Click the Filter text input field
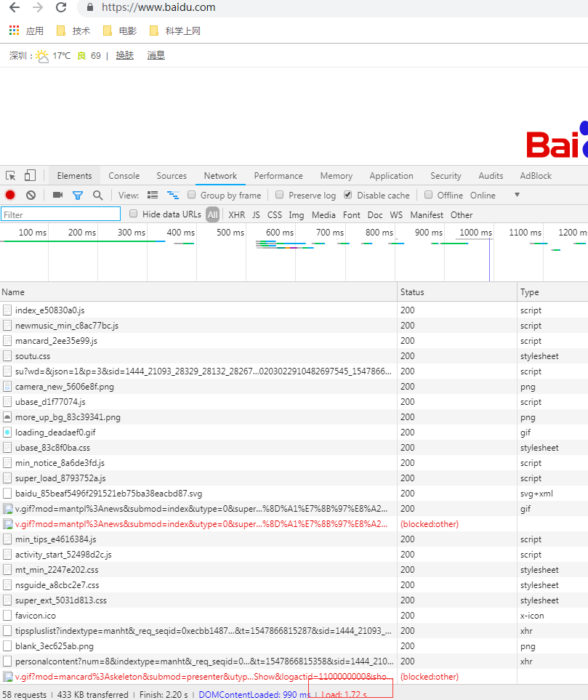 coord(61,214)
